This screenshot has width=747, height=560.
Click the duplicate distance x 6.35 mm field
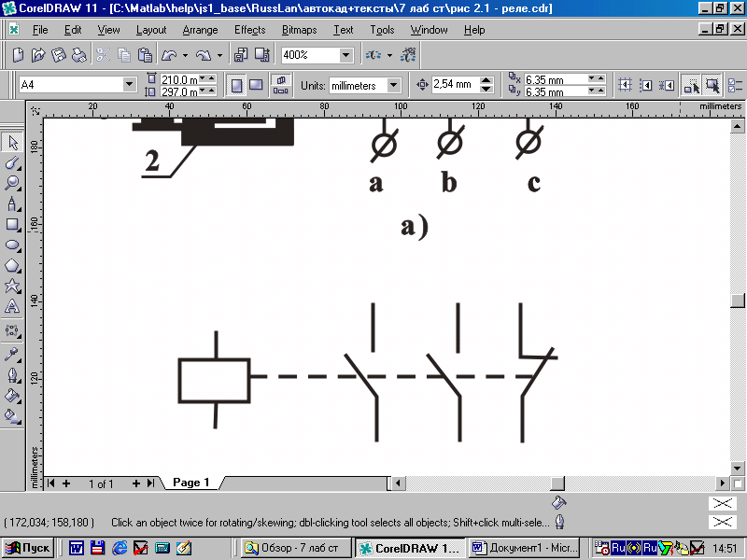click(x=556, y=79)
